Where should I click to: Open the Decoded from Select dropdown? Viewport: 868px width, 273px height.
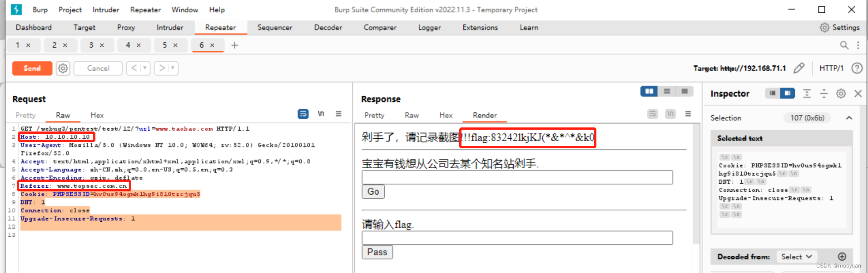click(x=797, y=257)
